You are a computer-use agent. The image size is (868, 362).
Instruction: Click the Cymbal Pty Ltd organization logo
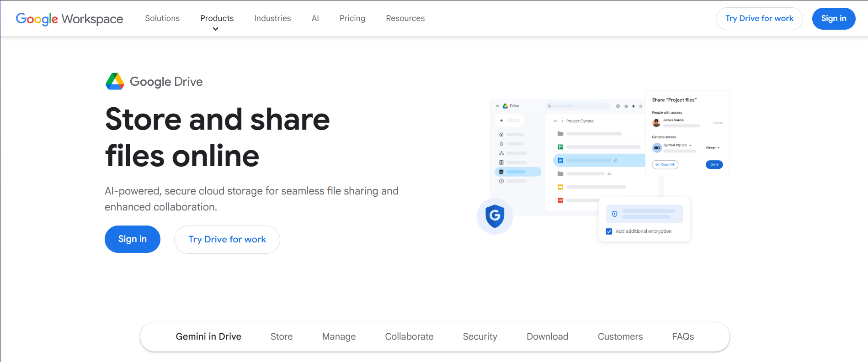(657, 148)
